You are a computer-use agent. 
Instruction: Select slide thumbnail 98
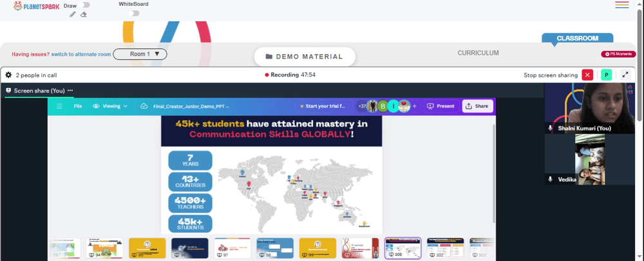pyautogui.click(x=275, y=248)
